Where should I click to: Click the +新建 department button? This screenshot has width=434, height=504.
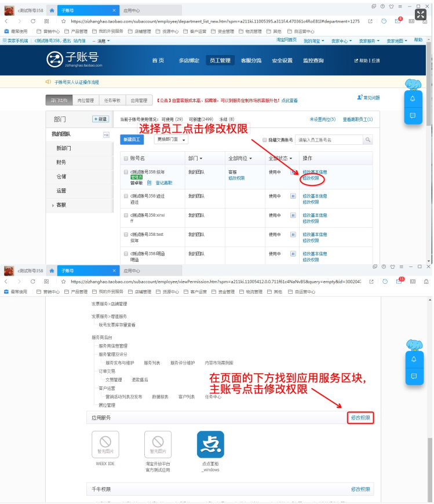(101, 119)
